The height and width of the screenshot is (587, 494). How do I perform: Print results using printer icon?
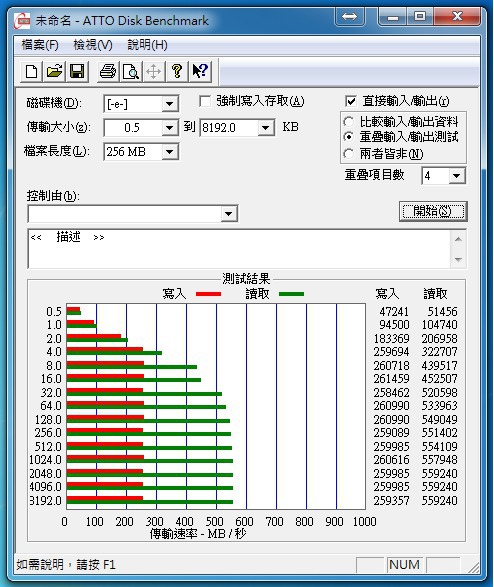click(x=108, y=71)
